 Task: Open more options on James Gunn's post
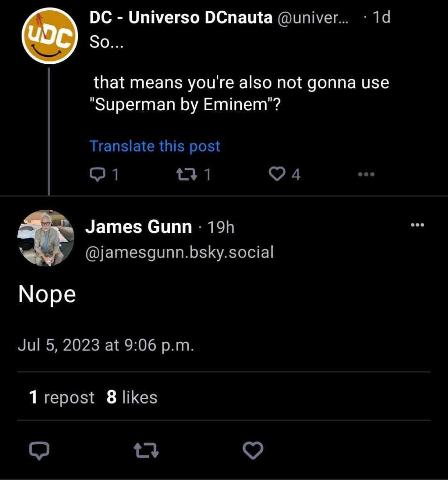(x=417, y=226)
